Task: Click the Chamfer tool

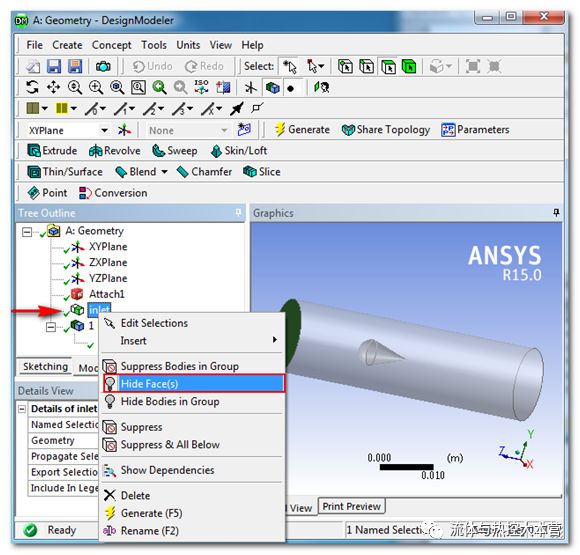Action: coord(204,172)
